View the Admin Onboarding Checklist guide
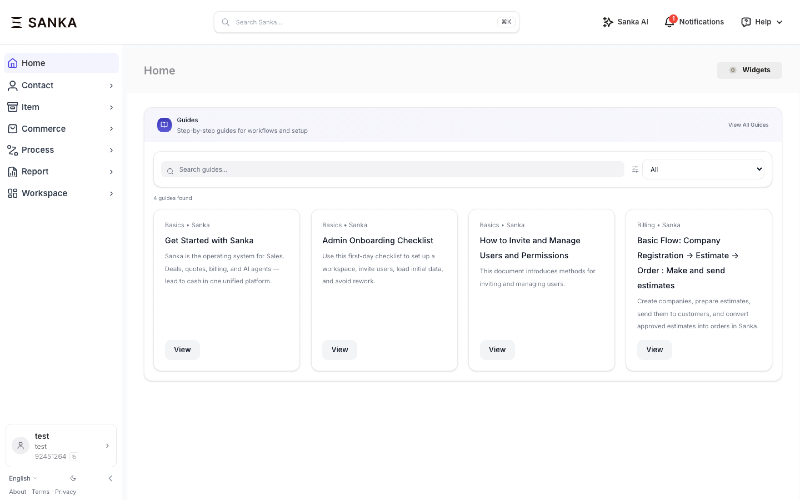The height and width of the screenshot is (500, 800). pyautogui.click(x=339, y=350)
